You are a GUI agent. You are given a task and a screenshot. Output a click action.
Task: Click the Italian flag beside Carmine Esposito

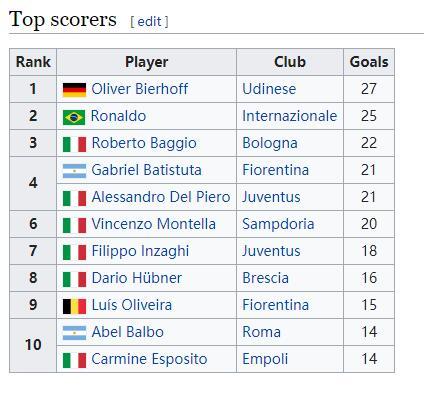pyautogui.click(x=74, y=360)
